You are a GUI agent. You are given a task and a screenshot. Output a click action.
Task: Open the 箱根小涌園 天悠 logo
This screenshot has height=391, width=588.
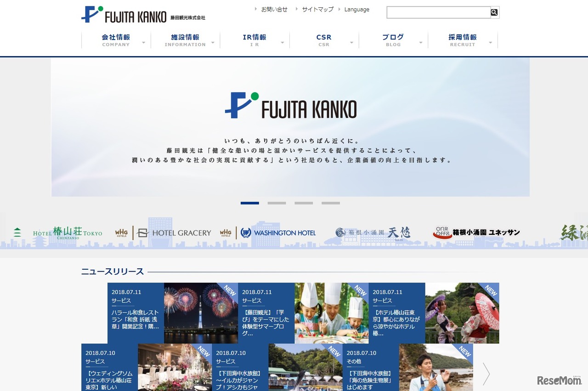click(x=373, y=233)
